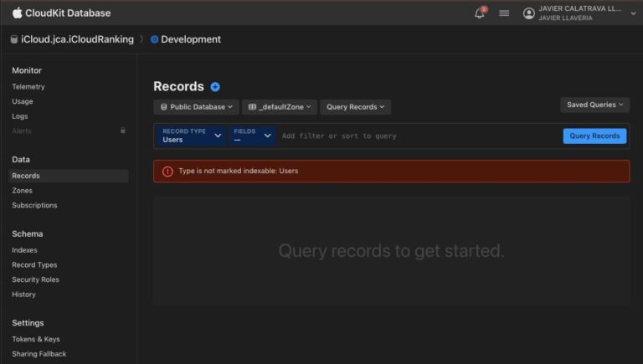Click the Schema section heading
The width and height of the screenshot is (643, 364).
[28, 234]
